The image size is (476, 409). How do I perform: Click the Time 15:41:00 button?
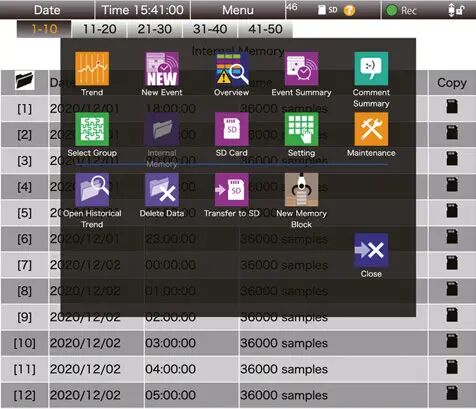pos(143,10)
